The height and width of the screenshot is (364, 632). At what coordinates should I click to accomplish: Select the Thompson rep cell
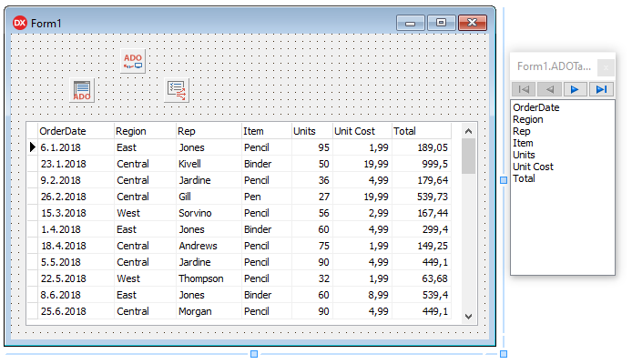[209, 278]
